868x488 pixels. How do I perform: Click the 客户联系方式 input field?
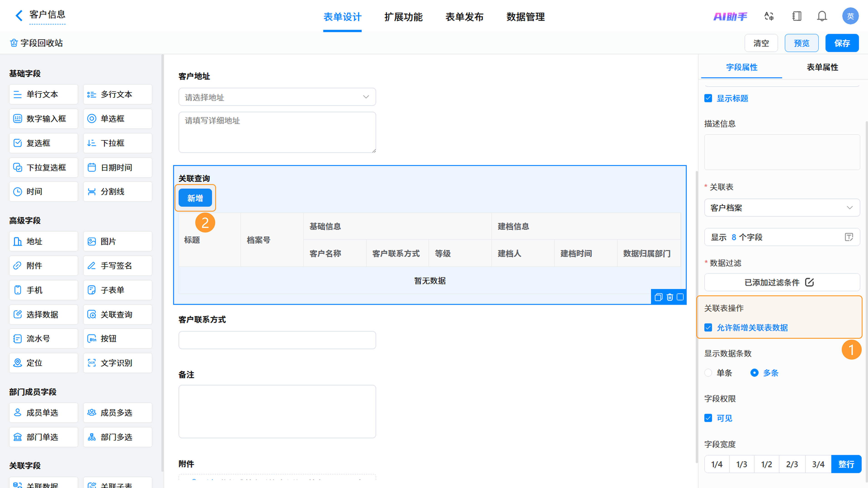point(277,340)
